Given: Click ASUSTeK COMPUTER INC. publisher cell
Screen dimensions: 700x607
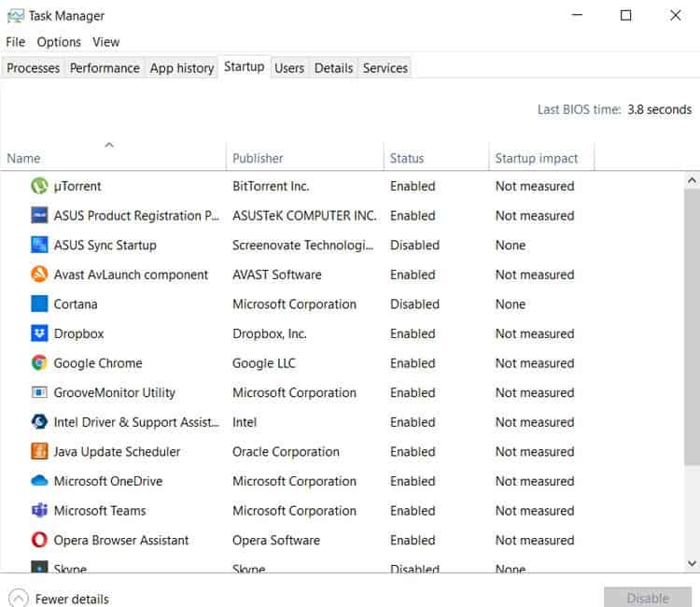Looking at the screenshot, I should pos(304,216).
